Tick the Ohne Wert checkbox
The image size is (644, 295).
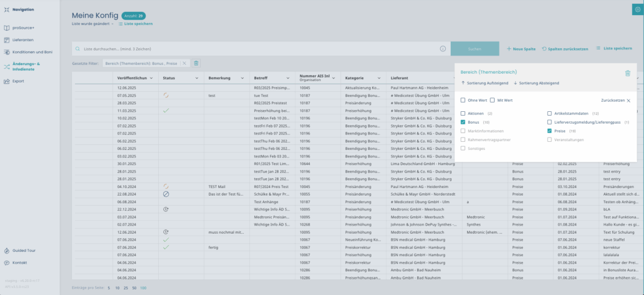click(x=463, y=100)
